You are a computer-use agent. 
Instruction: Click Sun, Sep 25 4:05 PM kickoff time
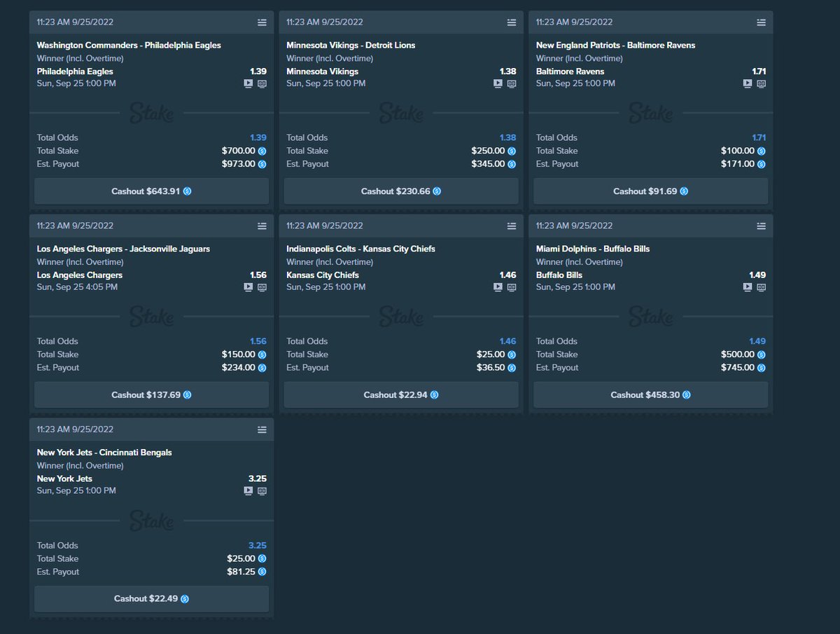(x=77, y=287)
